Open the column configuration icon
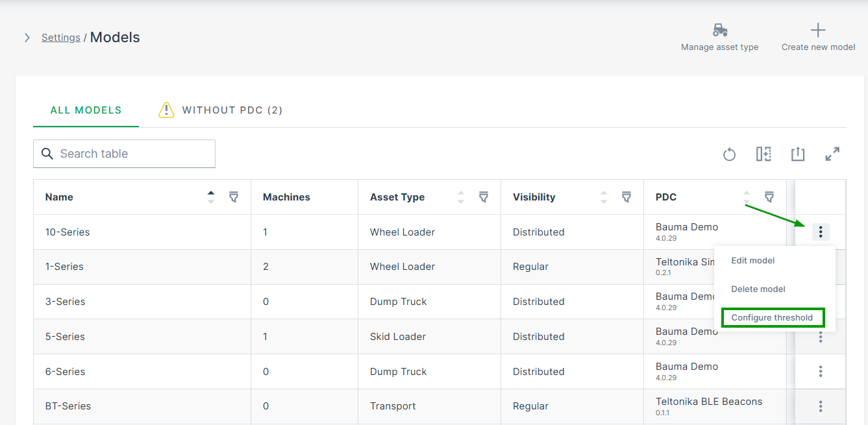This screenshot has width=868, height=425. pos(763,154)
